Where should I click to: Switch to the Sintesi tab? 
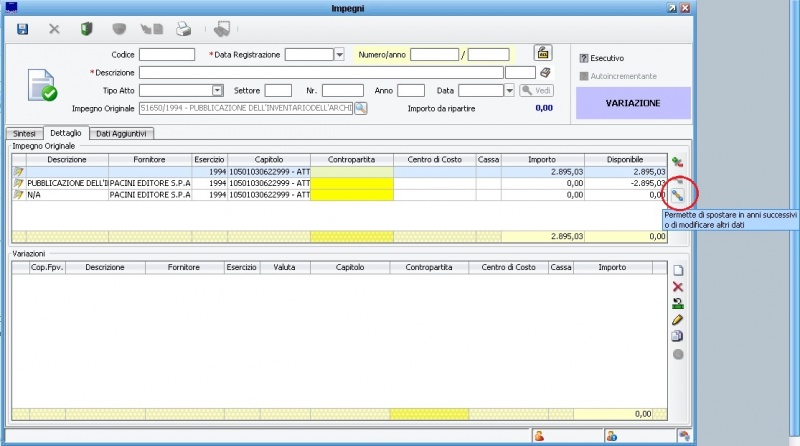point(24,133)
